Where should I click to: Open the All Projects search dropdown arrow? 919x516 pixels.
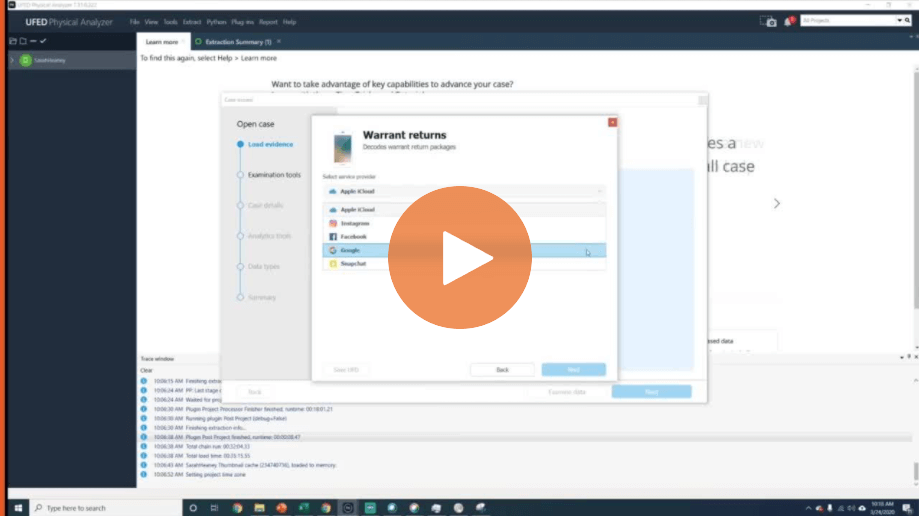(x=900, y=21)
